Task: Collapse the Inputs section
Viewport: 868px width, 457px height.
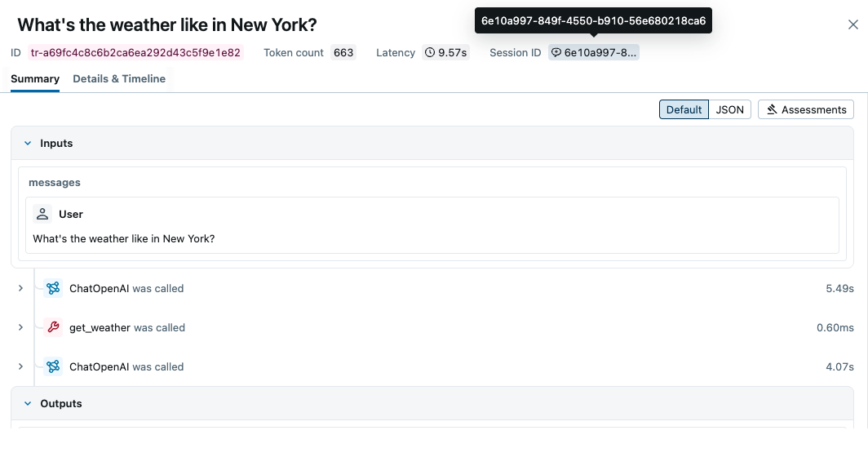Action: coord(28,143)
